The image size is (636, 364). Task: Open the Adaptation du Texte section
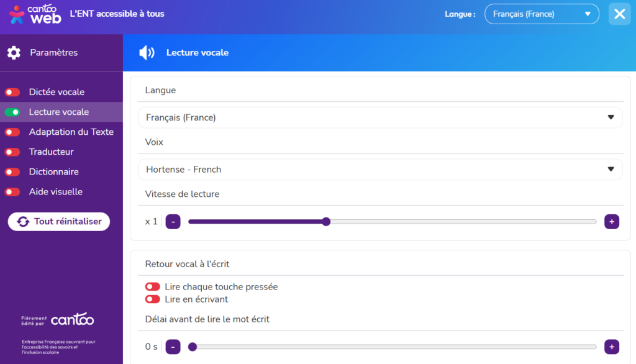[x=71, y=132]
